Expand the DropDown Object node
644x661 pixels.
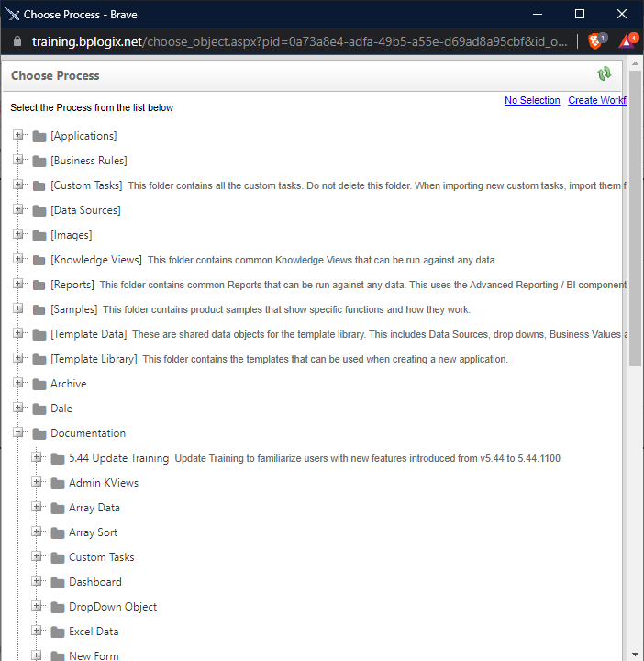point(36,606)
